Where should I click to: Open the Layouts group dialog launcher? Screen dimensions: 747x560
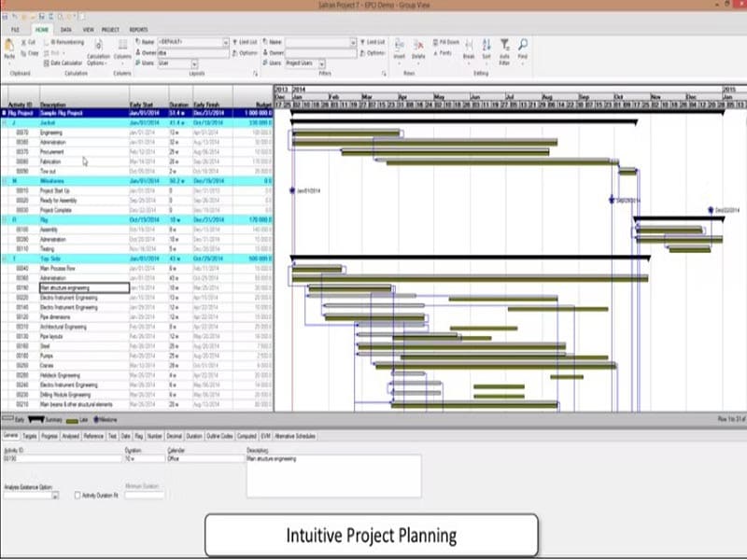tap(255, 74)
